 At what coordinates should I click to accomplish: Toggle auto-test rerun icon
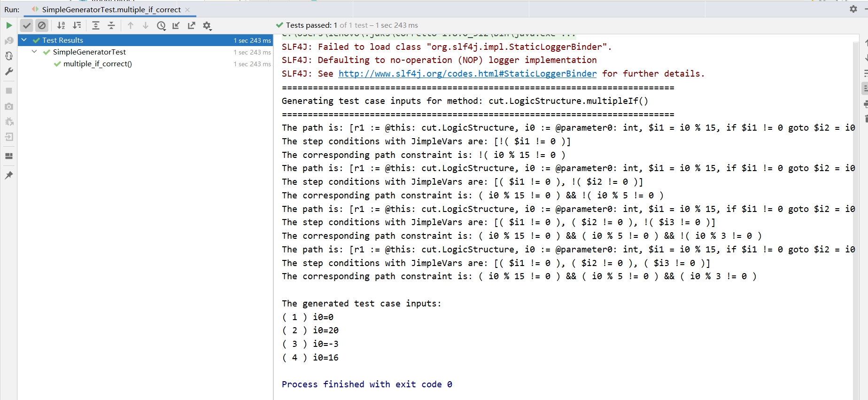tap(9, 56)
